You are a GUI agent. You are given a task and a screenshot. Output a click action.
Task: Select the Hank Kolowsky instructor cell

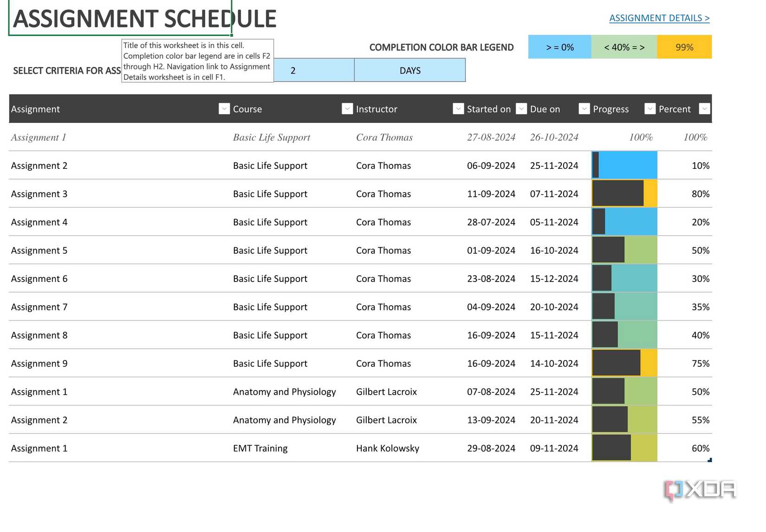387,448
